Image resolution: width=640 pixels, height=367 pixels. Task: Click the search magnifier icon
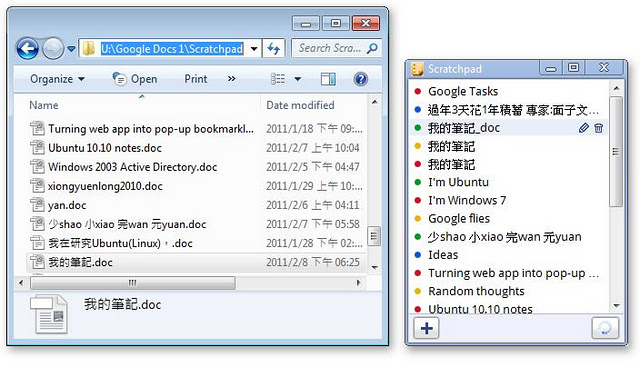[x=372, y=49]
